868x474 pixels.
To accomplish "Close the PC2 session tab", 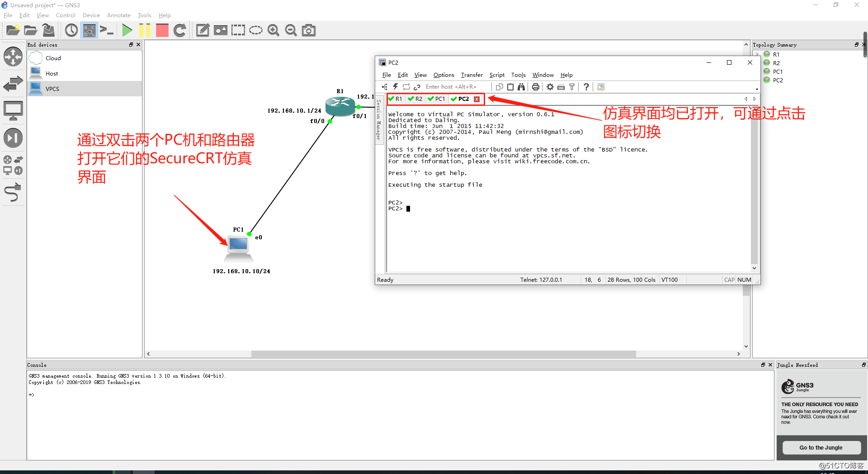I will pos(476,99).
